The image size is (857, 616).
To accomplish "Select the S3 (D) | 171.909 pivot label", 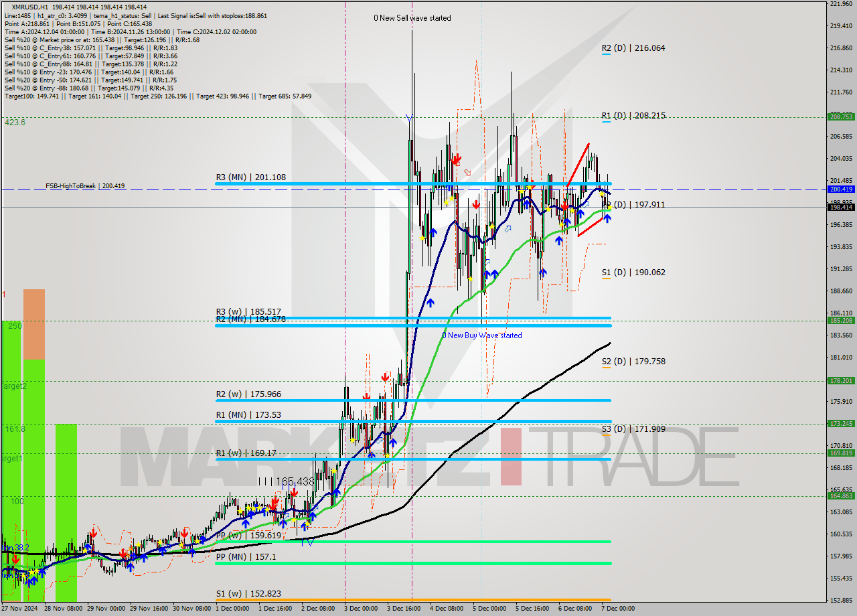I will click(633, 429).
